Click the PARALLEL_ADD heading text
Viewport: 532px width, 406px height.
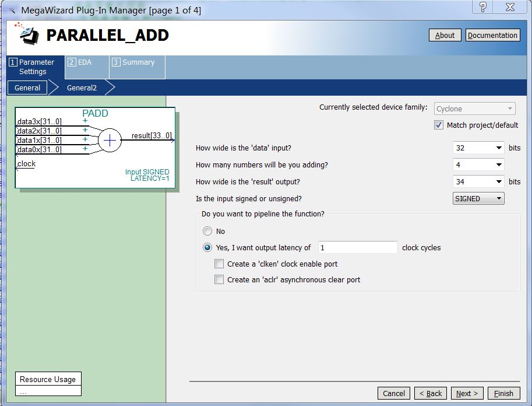[x=108, y=36]
